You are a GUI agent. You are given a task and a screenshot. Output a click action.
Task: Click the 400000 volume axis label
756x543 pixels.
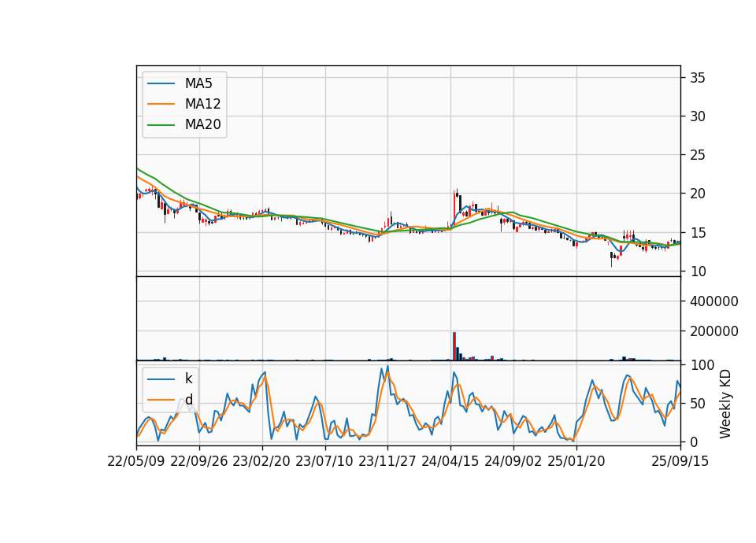click(714, 301)
